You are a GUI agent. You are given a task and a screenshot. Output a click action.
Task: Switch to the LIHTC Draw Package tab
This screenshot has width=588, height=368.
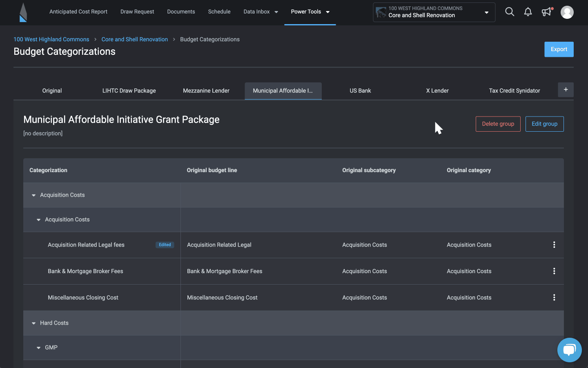pyautogui.click(x=129, y=91)
